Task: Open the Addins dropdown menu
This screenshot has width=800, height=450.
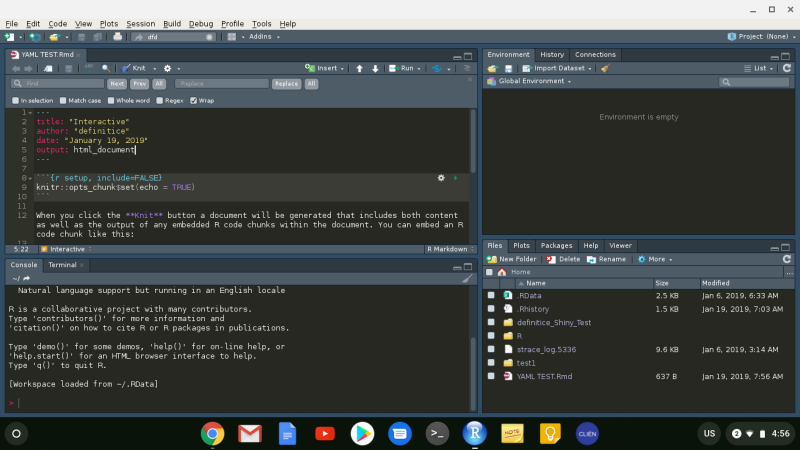Action: (x=259, y=37)
